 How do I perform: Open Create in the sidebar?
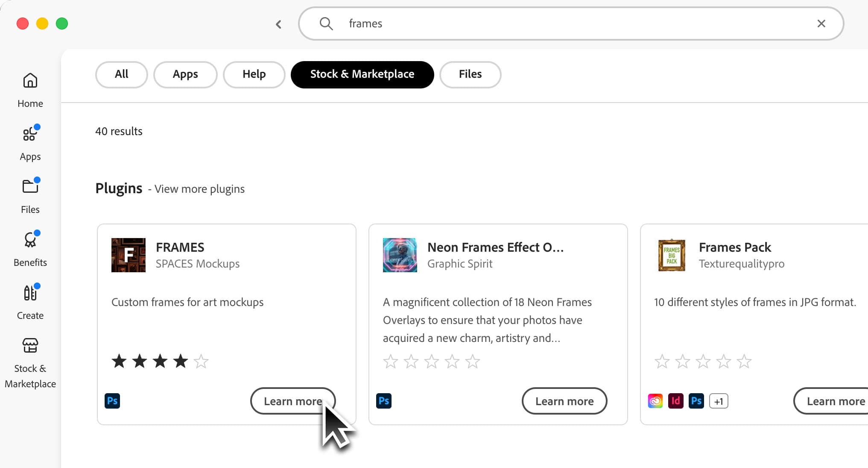pyautogui.click(x=30, y=302)
